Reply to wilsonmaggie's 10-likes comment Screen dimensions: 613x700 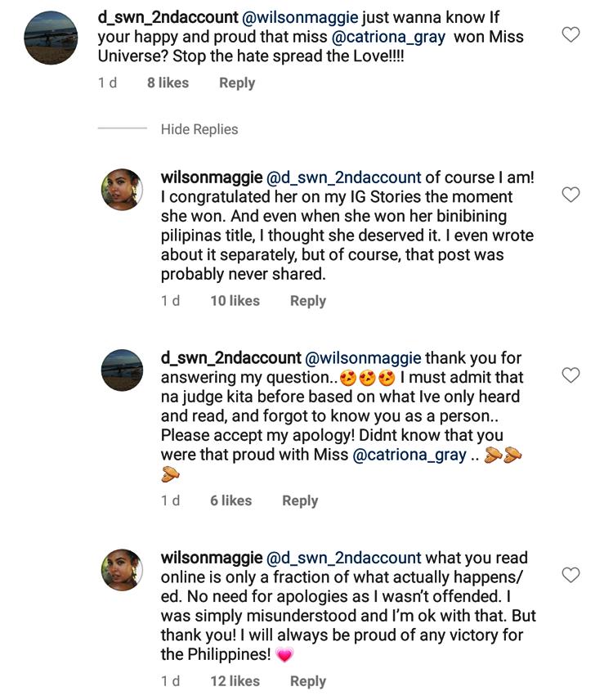307,301
